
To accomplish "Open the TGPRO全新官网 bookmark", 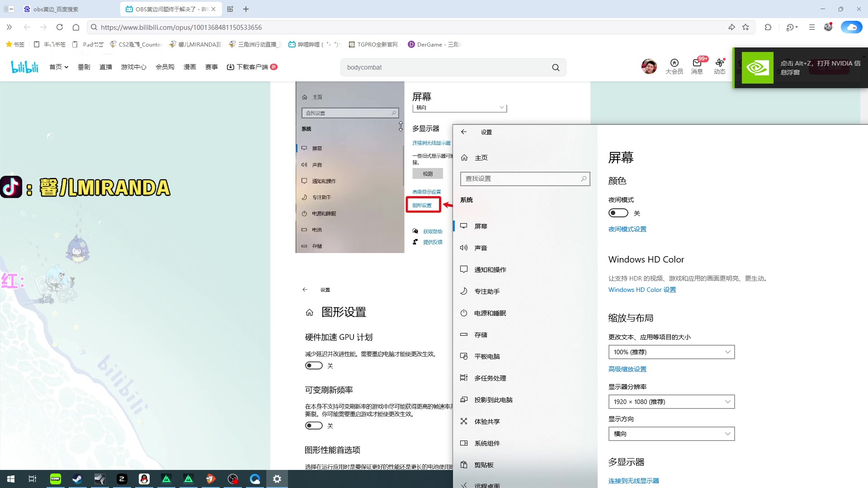I will pyautogui.click(x=373, y=44).
